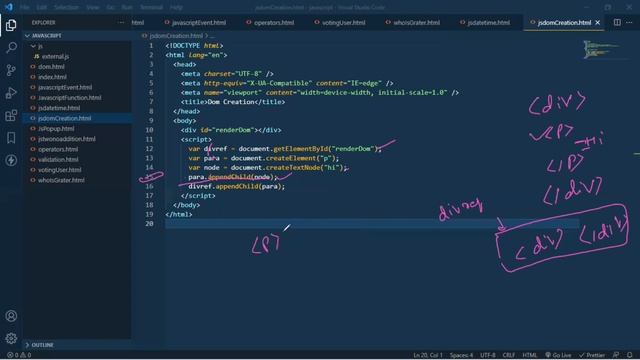Click the getElementById method on line 12
Screen dimensions: 640x360
pyautogui.click(x=300, y=149)
